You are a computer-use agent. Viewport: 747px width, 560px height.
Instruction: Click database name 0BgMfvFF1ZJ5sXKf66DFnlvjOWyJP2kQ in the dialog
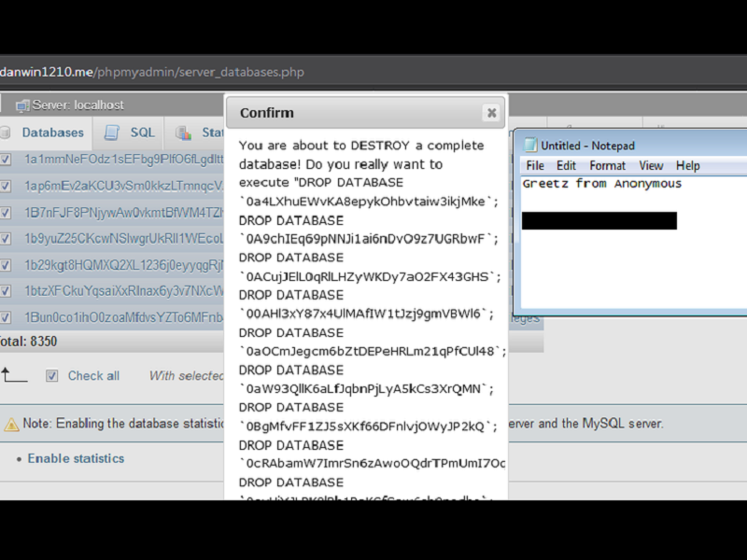365,427
